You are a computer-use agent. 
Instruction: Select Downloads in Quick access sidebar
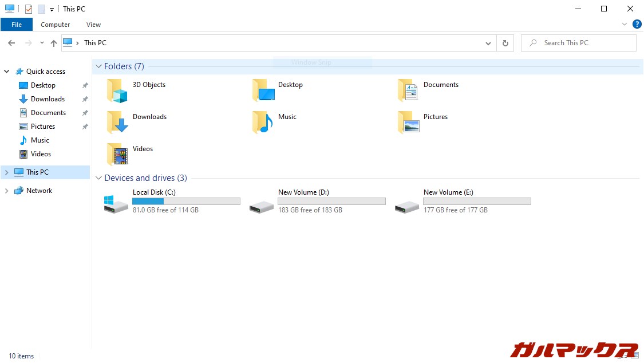48,99
